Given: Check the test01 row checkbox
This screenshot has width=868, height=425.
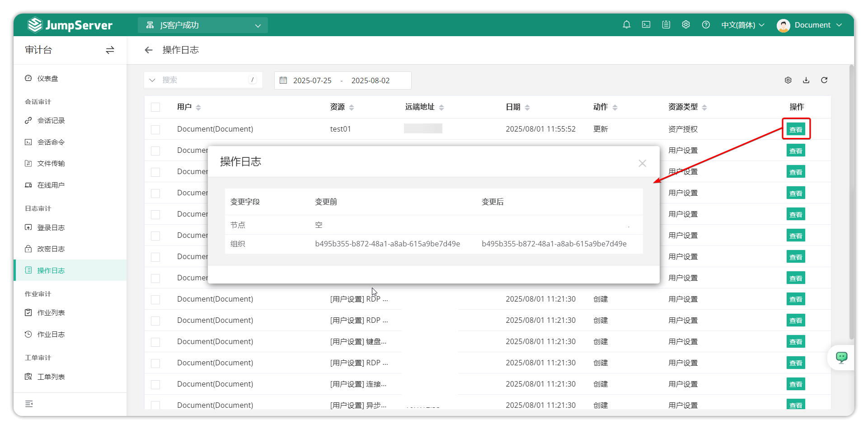Looking at the screenshot, I should click(155, 129).
